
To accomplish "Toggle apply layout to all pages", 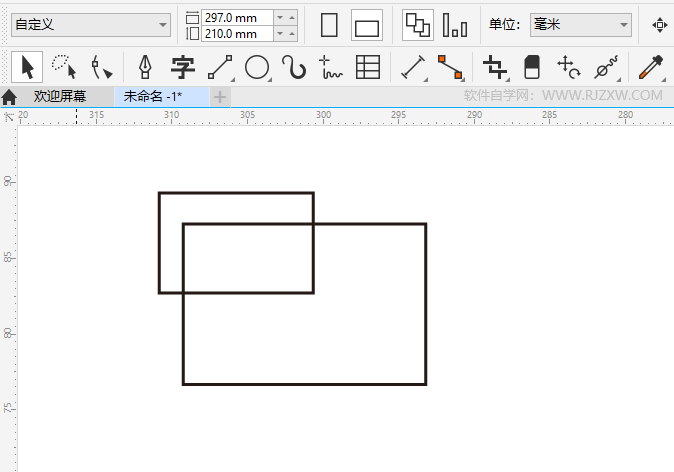I will click(x=417, y=25).
